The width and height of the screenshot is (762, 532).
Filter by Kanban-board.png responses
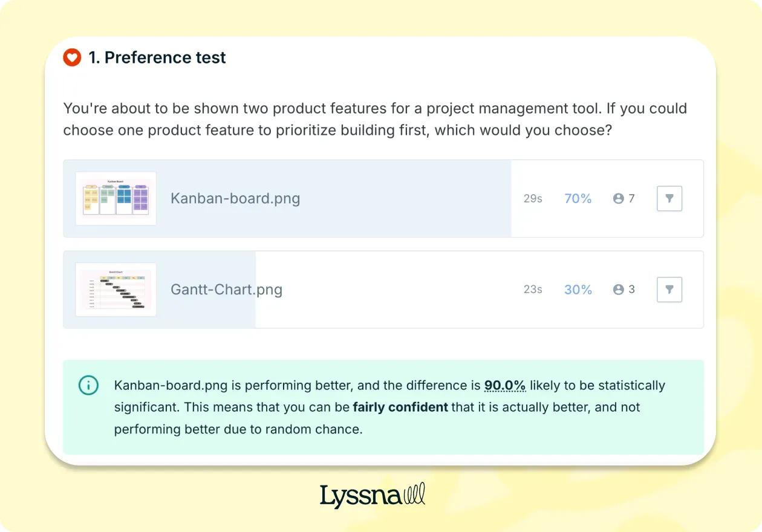coord(669,198)
